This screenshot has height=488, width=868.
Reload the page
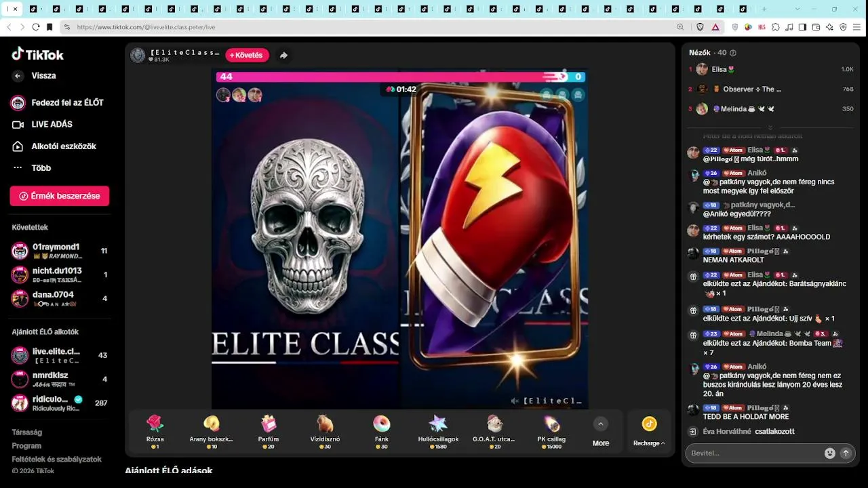tap(36, 27)
